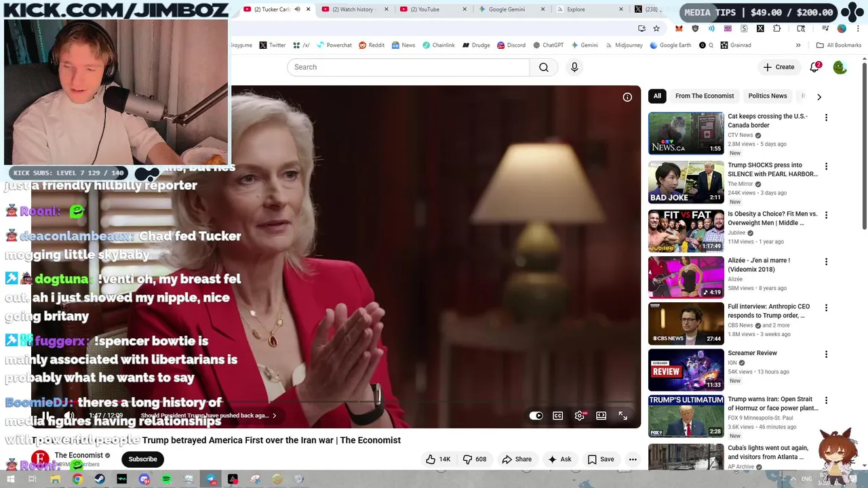Viewport: 868px width, 488px height.
Task: Open YouTube notifications bell
Action: 814,67
